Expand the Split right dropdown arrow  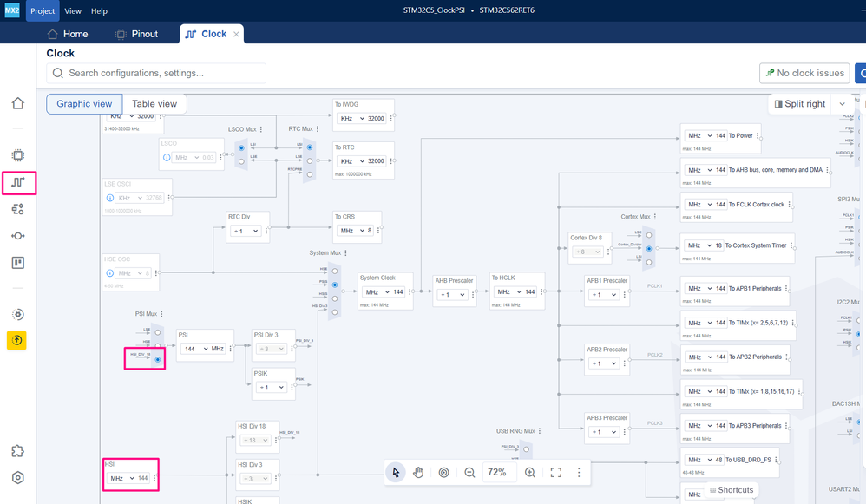click(843, 104)
